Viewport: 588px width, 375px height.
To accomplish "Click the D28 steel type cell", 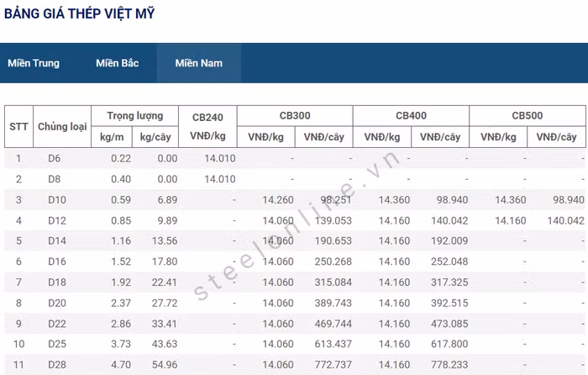I will click(55, 365).
